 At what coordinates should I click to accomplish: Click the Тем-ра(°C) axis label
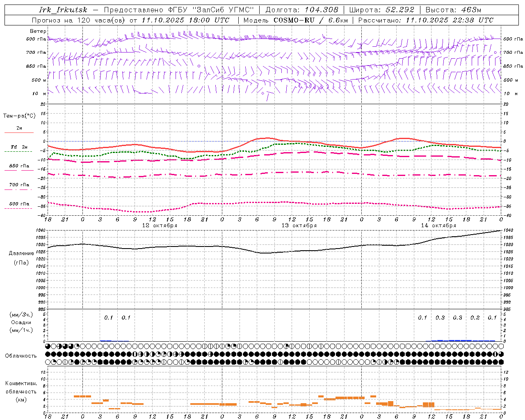(x=19, y=116)
